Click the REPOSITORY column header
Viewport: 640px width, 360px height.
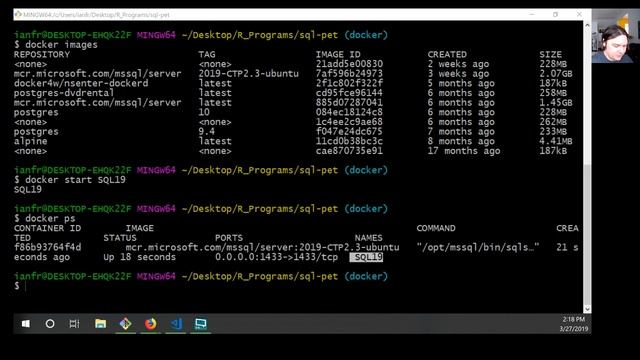(42, 55)
